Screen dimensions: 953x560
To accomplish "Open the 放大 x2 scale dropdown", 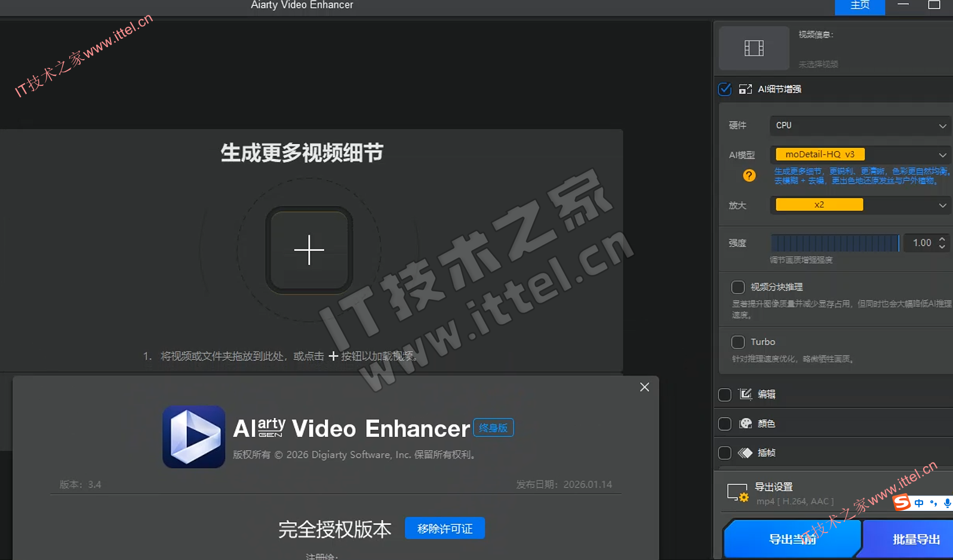I will tap(860, 205).
